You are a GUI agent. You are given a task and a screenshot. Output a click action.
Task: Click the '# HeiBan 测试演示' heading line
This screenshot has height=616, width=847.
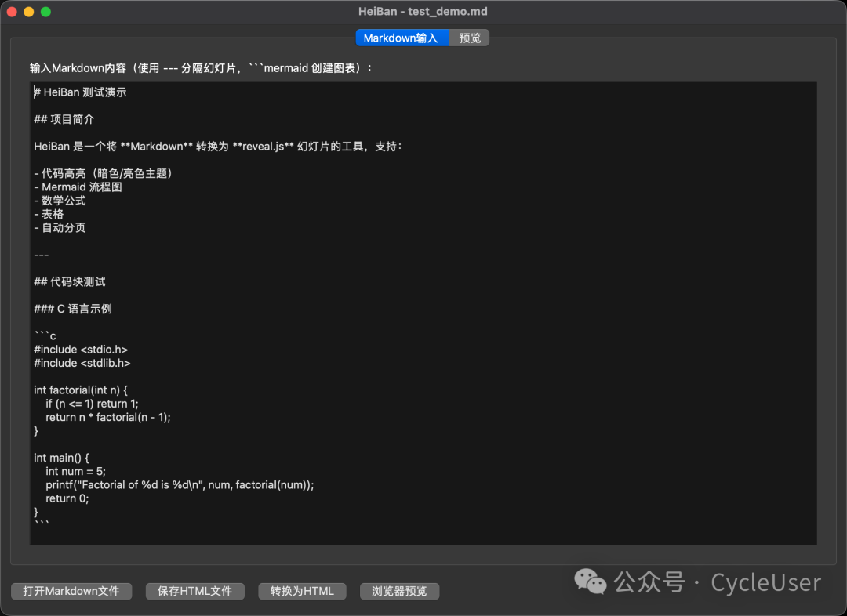coord(80,92)
